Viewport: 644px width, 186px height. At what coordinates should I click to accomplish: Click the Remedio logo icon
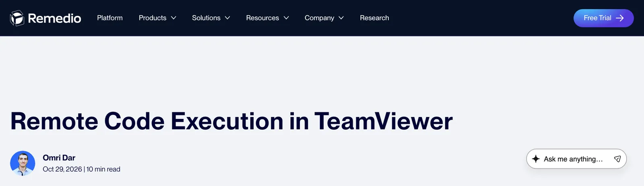[17, 18]
